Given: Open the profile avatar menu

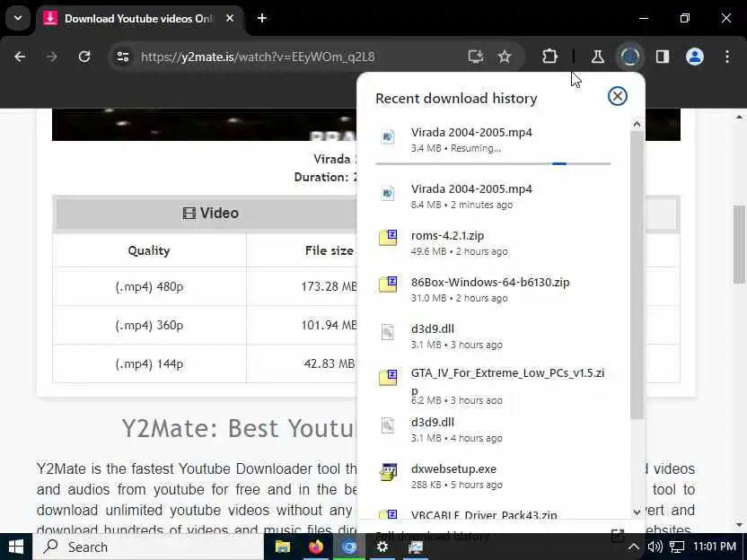Looking at the screenshot, I should (695, 57).
